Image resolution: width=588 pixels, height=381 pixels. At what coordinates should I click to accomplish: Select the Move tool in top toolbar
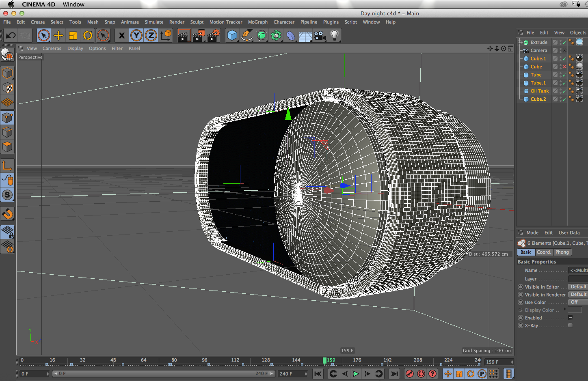click(58, 36)
